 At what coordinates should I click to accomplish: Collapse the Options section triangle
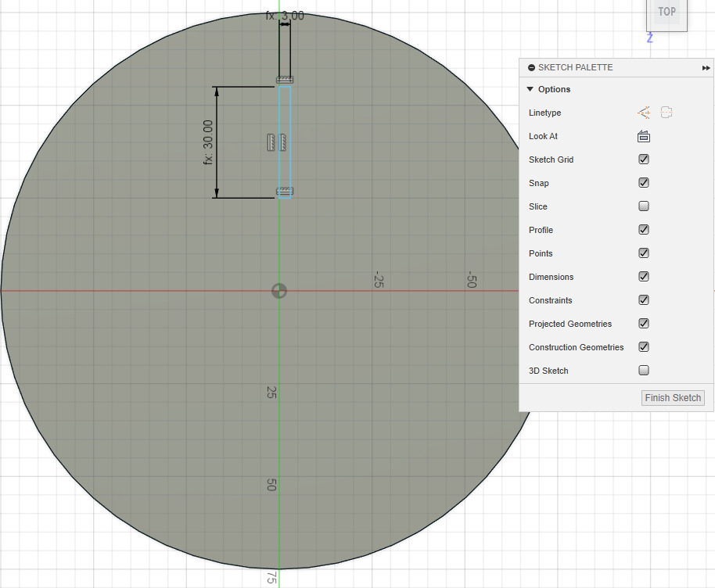coord(530,89)
